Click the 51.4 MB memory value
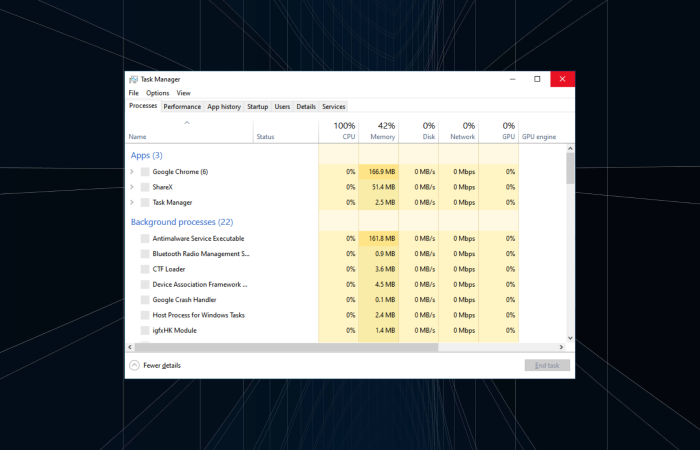700x450 pixels. [383, 187]
